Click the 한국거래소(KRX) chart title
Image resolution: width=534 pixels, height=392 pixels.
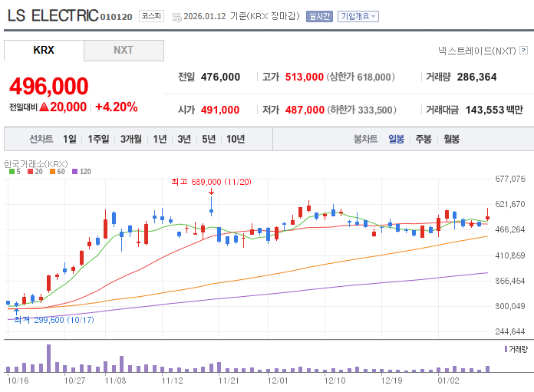(36, 164)
